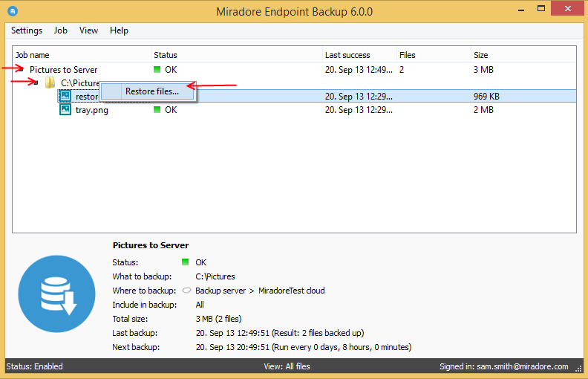Click the Last backup date value
The width and height of the screenshot is (588, 379).
280,333
